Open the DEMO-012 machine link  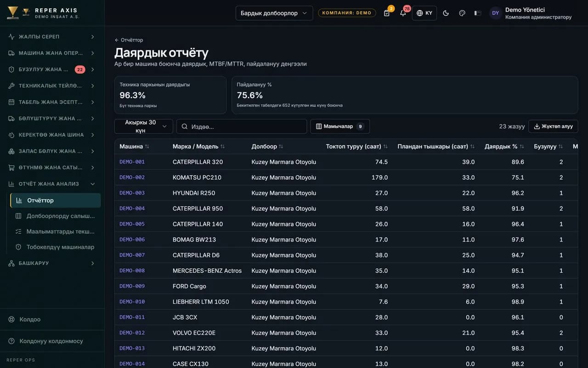132,333
